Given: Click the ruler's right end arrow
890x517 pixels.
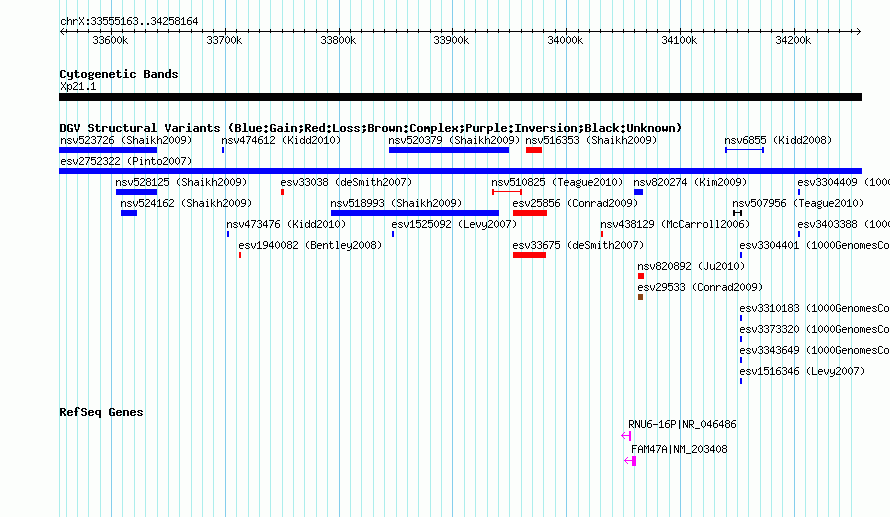Looking at the screenshot, I should [858, 31].
